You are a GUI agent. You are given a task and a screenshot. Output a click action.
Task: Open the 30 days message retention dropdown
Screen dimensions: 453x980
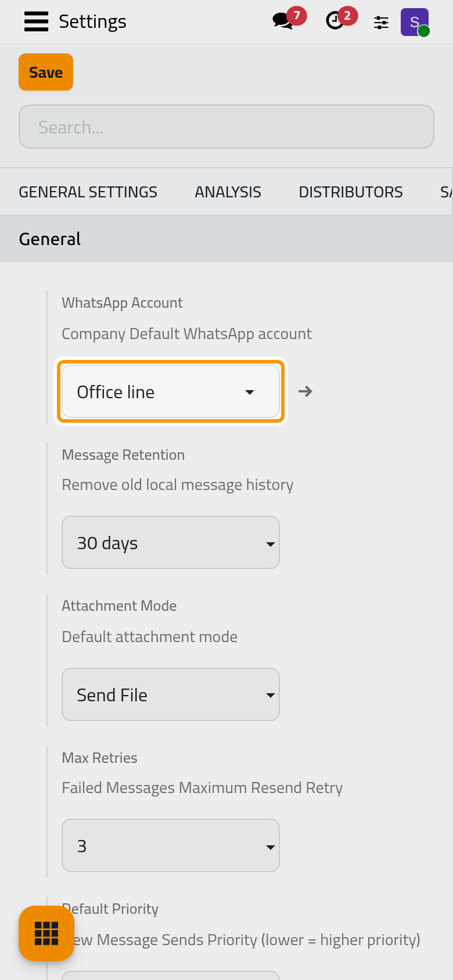tap(171, 542)
